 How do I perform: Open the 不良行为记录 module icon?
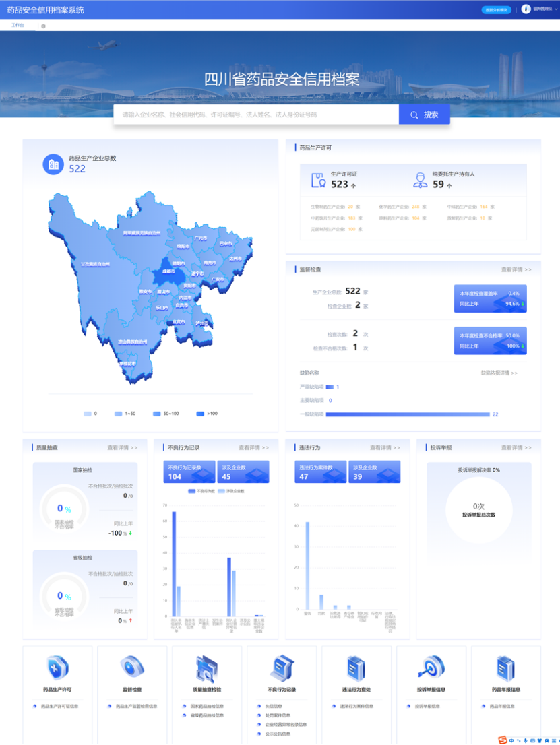(x=282, y=668)
